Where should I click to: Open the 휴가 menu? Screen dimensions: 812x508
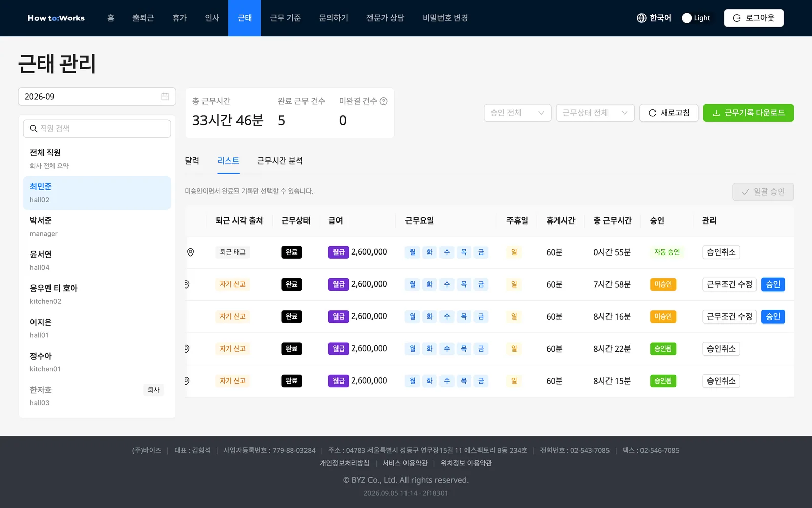tap(179, 18)
